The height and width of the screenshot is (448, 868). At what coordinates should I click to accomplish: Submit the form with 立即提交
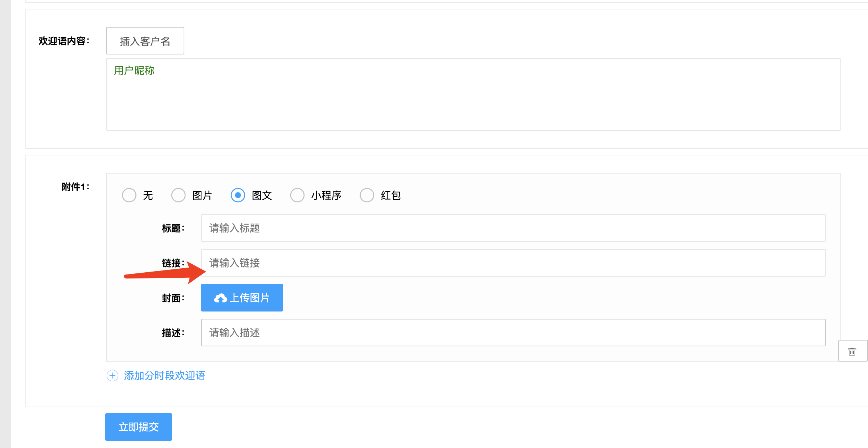[x=139, y=427]
